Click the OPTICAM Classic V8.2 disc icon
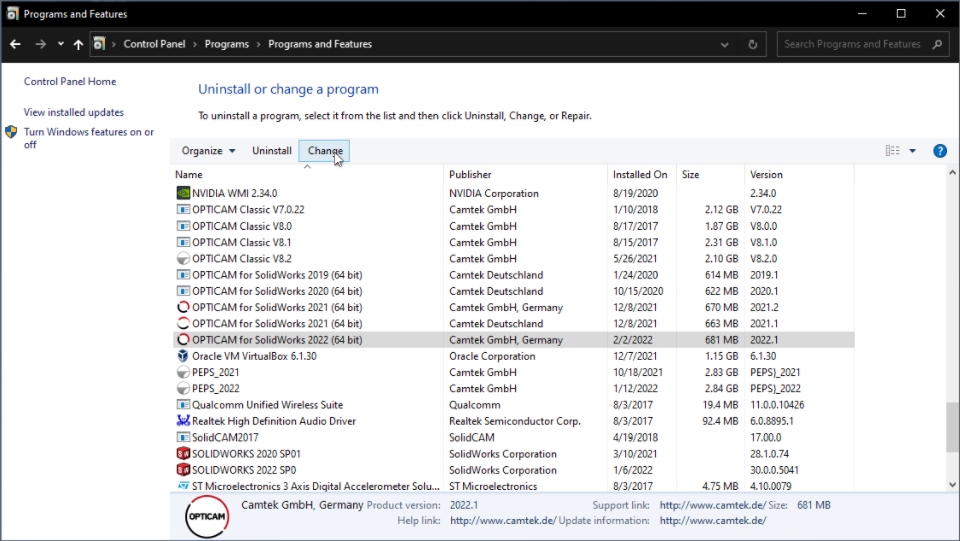This screenshot has width=960, height=541. point(183,258)
